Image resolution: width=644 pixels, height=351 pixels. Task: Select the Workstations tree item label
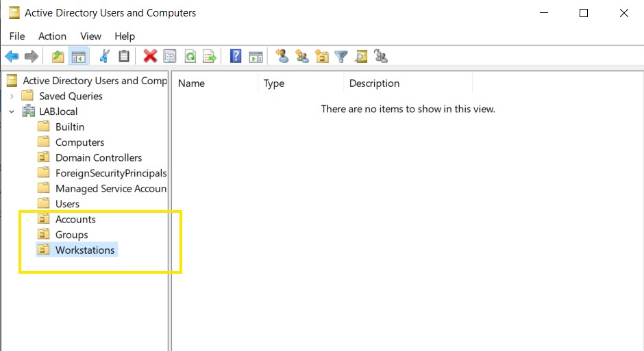pyautogui.click(x=85, y=250)
